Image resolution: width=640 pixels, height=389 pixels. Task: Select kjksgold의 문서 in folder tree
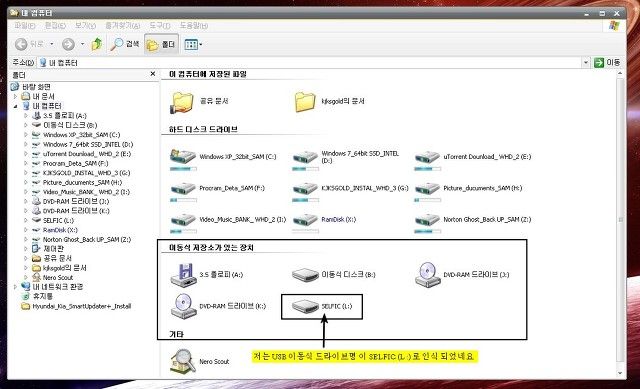pyautogui.click(x=64, y=268)
